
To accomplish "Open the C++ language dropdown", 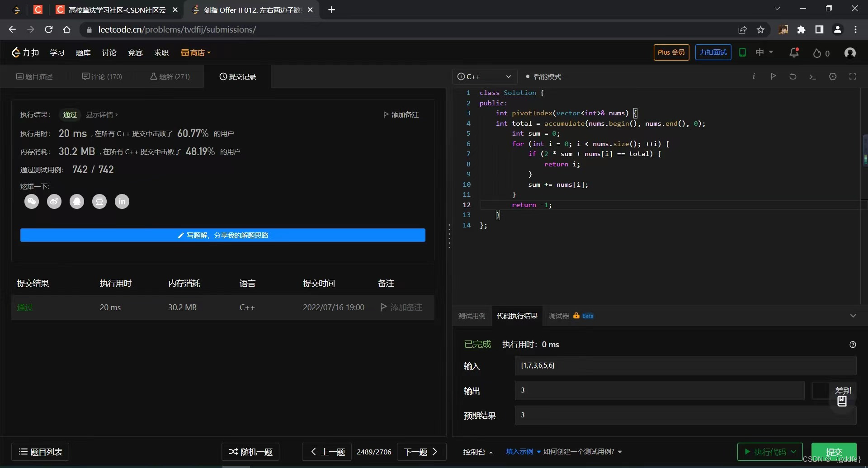I will pos(484,76).
